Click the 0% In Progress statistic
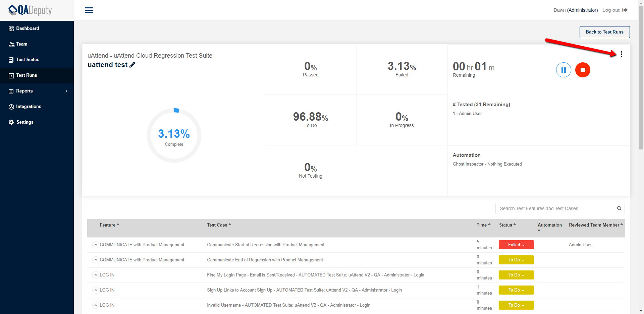The image size is (644, 314). coord(402,120)
